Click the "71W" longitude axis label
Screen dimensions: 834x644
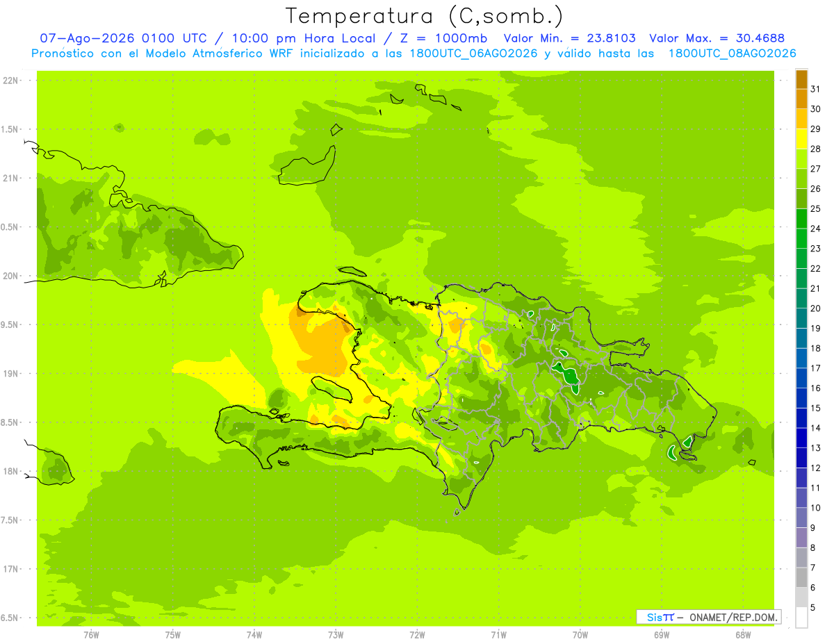pyautogui.click(x=498, y=634)
